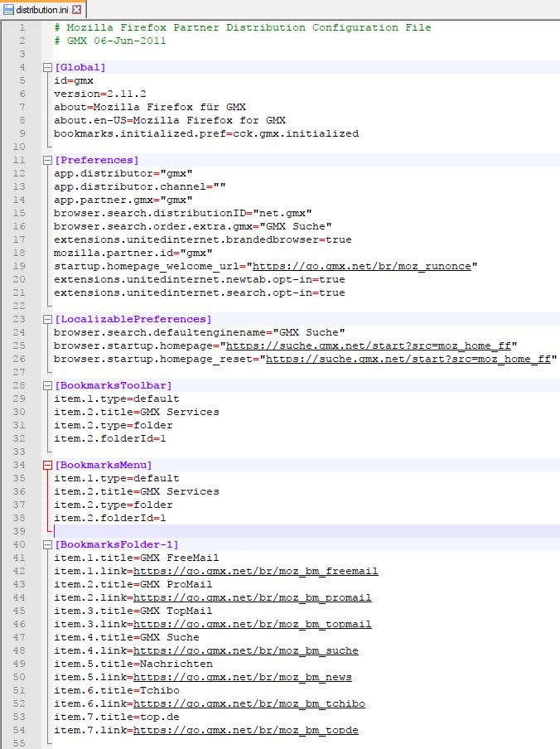Click the 'item.6.title=Tchibo' line
The image size is (560, 749).
(117, 690)
